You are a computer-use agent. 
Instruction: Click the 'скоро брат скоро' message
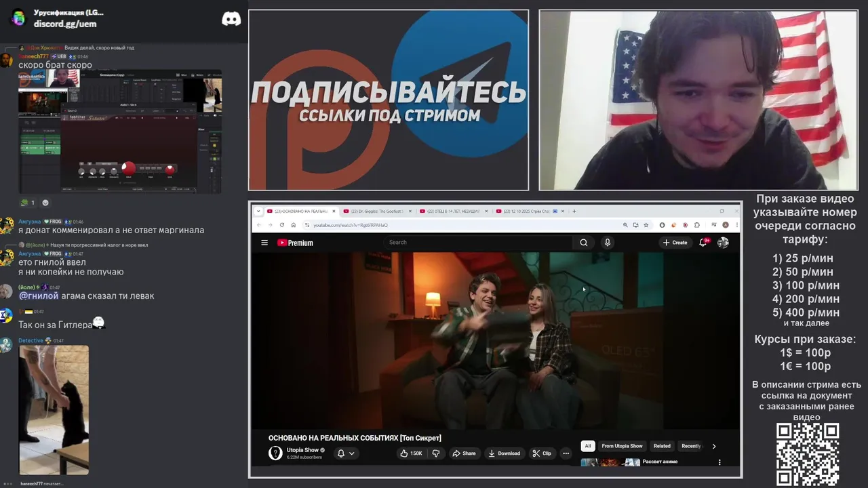tap(55, 65)
